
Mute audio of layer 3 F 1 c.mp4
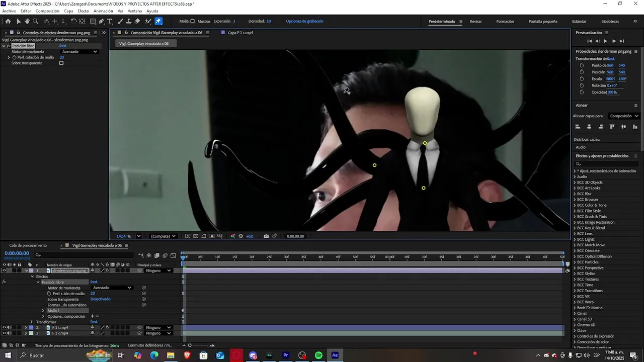10,333
